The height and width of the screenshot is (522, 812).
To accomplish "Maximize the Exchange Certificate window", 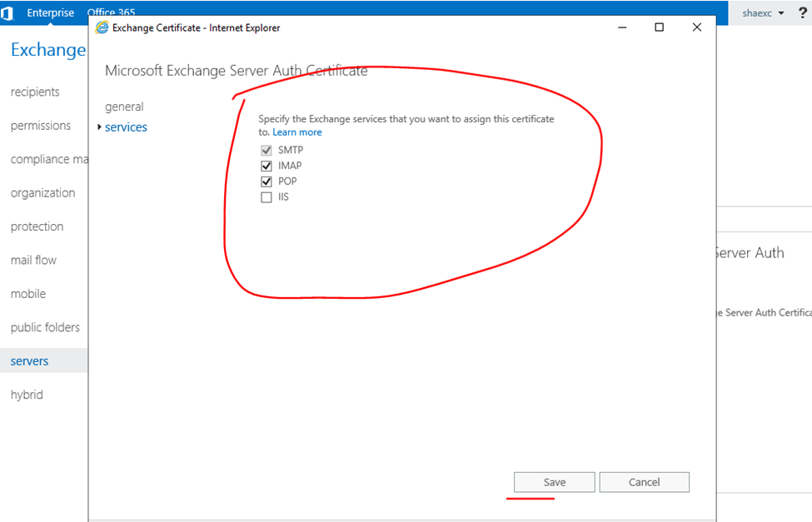I will pyautogui.click(x=659, y=27).
